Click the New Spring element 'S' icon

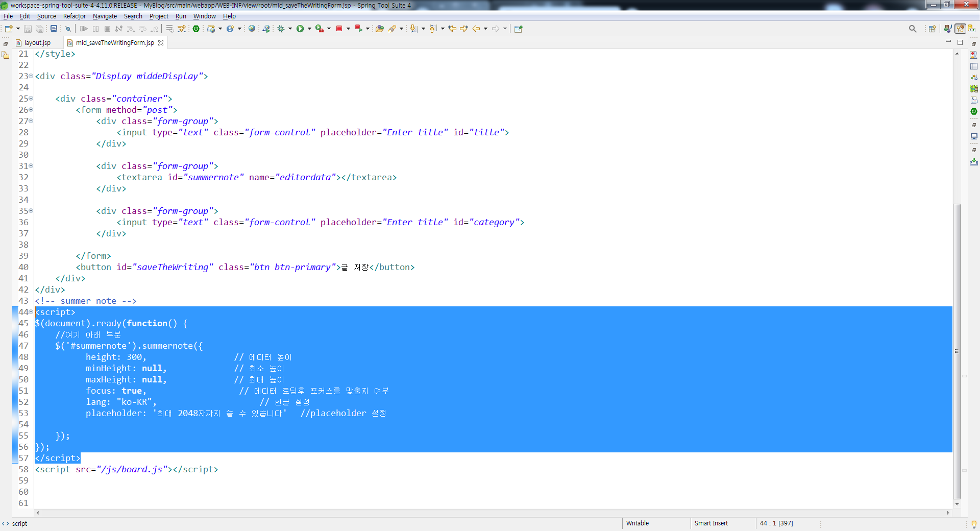pyautogui.click(x=230, y=29)
